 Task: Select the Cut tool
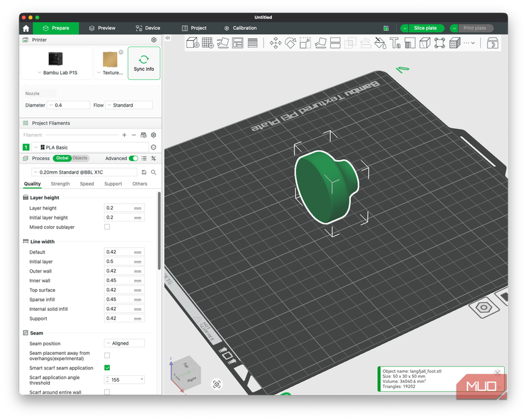pyautogui.click(x=335, y=43)
